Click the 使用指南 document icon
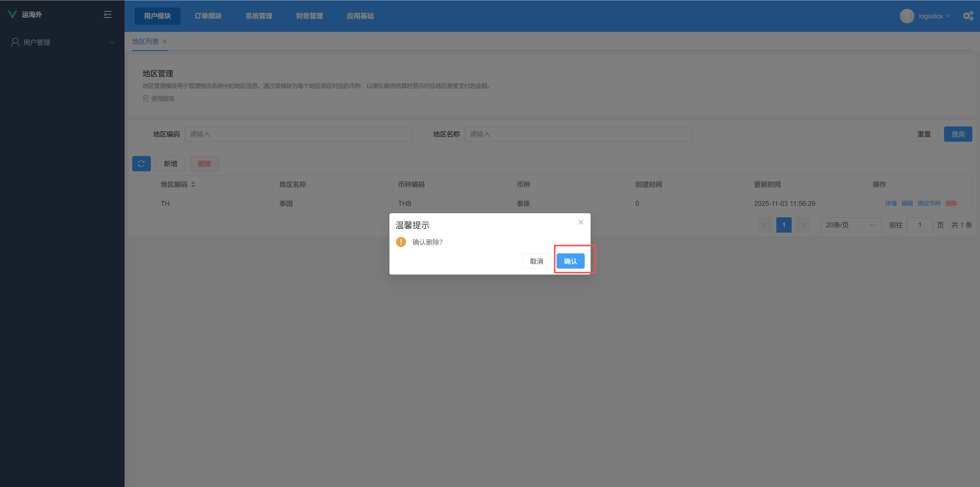Viewport: 980px width, 487px height. point(146,99)
